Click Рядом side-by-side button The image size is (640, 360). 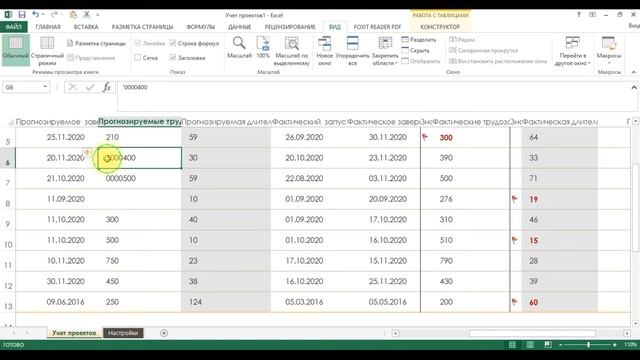462,40
